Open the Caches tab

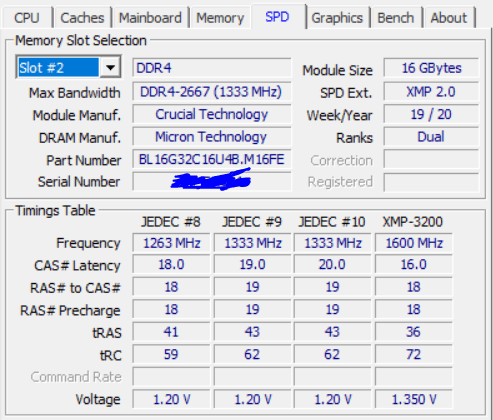(x=82, y=18)
